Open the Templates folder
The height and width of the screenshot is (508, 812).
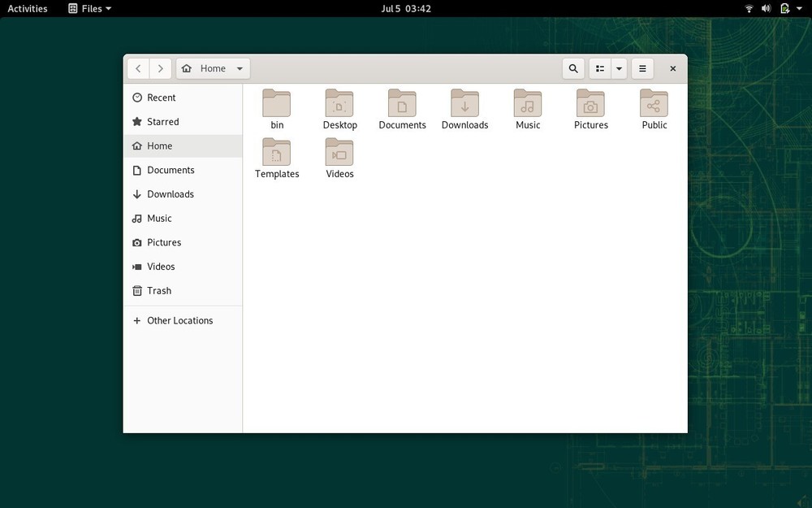[x=277, y=153]
